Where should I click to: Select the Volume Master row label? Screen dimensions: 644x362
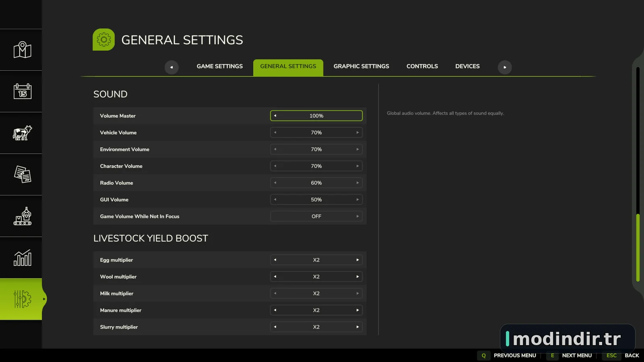[x=118, y=116]
